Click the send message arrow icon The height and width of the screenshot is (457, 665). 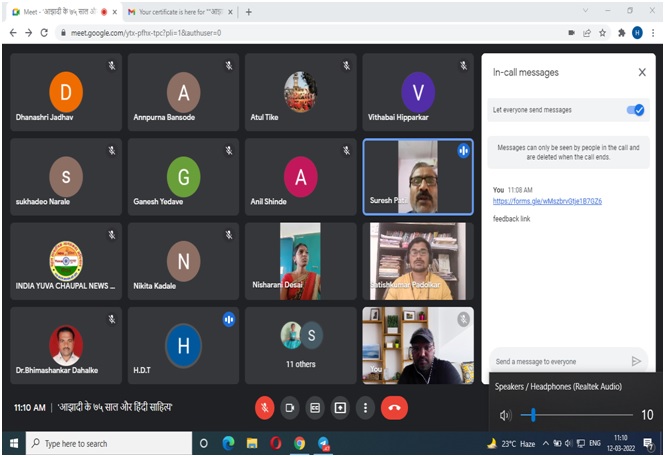636,361
